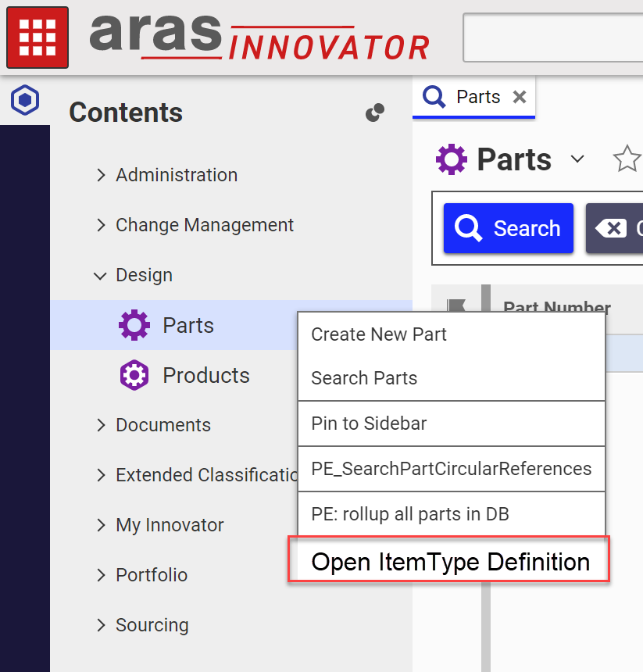Image resolution: width=643 pixels, height=672 pixels.
Task: Click the Products hexagon gear icon
Action: [x=134, y=375]
